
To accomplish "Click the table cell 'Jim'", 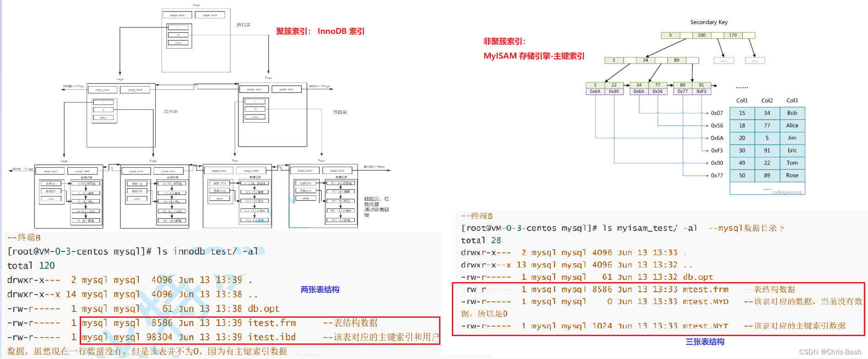I will coord(792,138).
